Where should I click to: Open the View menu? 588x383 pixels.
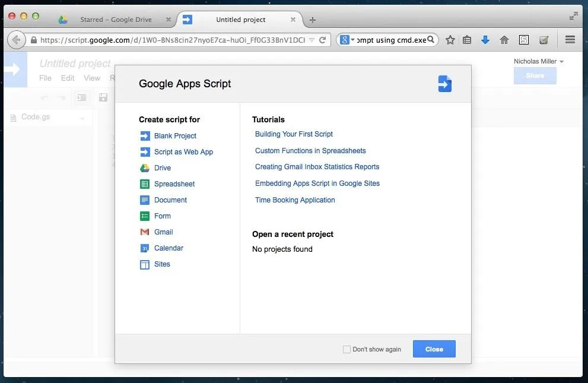click(x=92, y=78)
